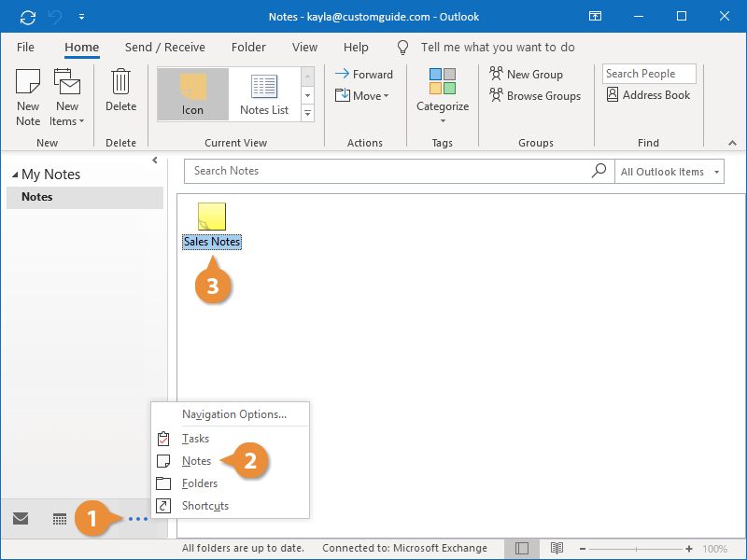This screenshot has height=560, width=747.
Task: Click the zoom slider in status bar
Action: click(x=636, y=549)
